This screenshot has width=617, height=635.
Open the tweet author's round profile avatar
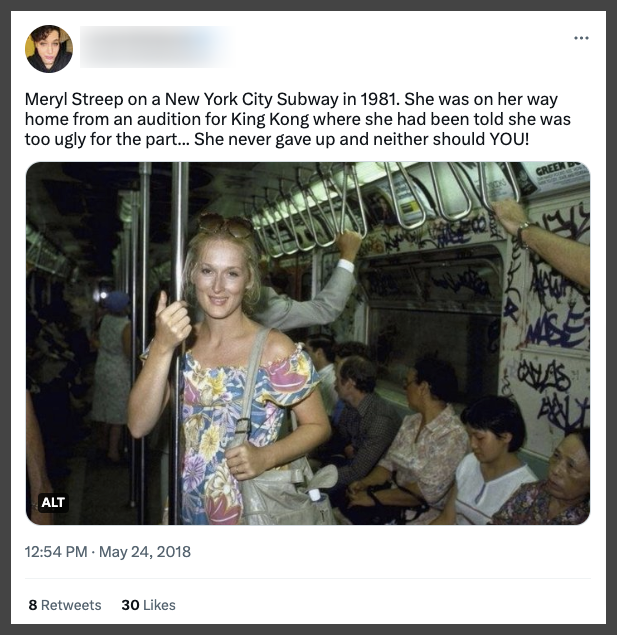click(49, 49)
